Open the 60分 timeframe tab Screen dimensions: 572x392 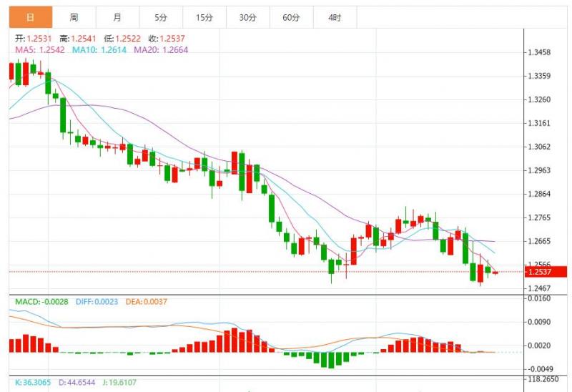tap(292, 17)
